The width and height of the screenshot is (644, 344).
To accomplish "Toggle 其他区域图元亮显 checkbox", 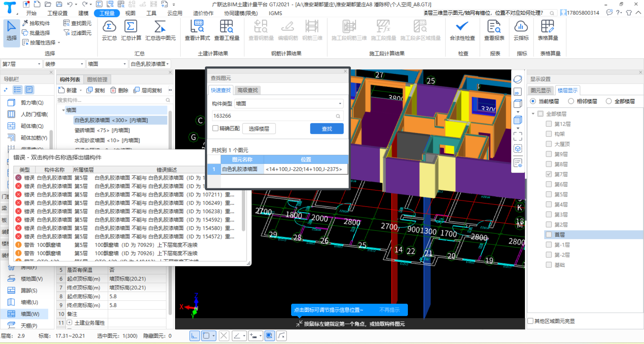I will click(531, 321).
